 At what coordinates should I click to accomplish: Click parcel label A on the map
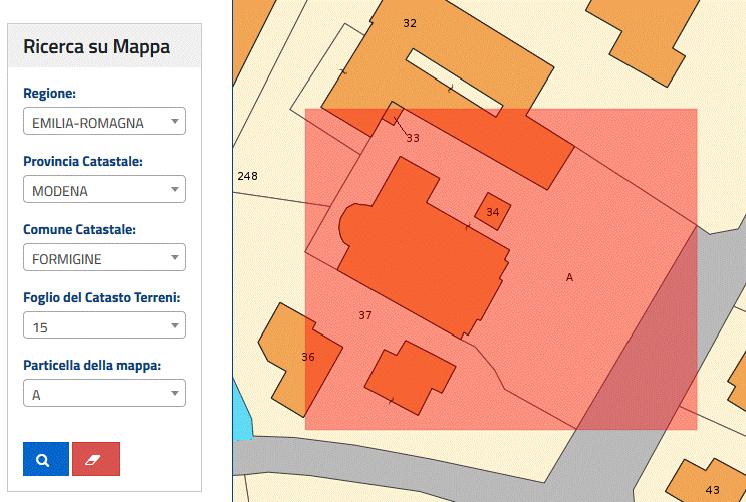pyautogui.click(x=569, y=277)
